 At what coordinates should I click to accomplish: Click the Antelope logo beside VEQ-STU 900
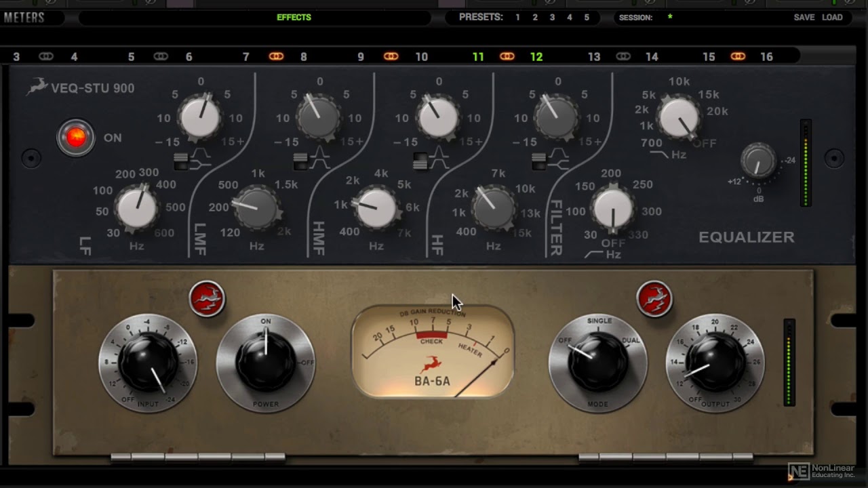point(37,87)
